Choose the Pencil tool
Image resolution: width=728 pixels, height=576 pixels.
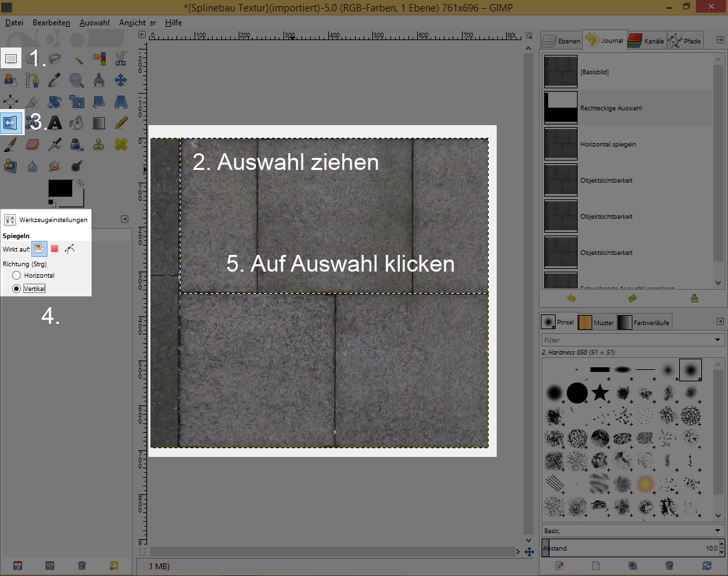[120, 122]
